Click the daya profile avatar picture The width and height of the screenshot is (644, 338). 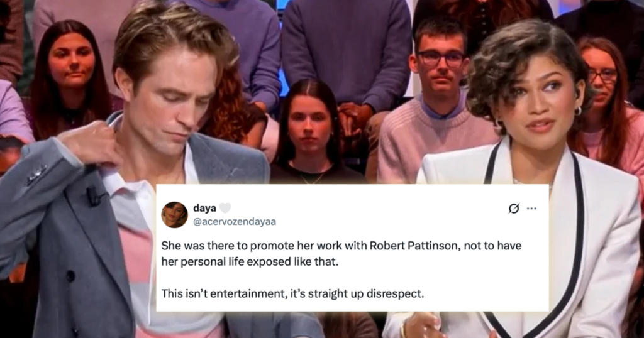[174, 214]
